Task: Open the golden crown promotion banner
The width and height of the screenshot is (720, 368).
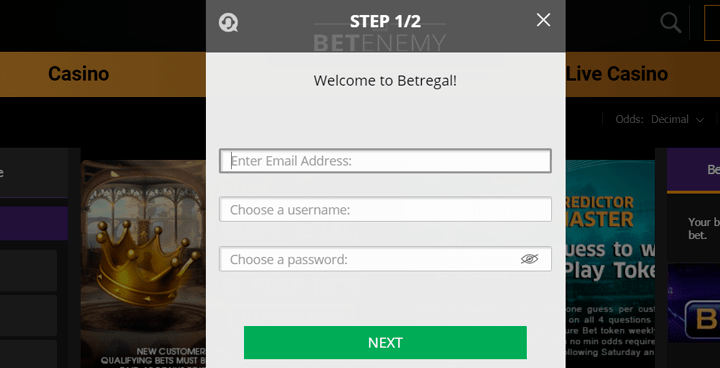Action: coord(143,264)
